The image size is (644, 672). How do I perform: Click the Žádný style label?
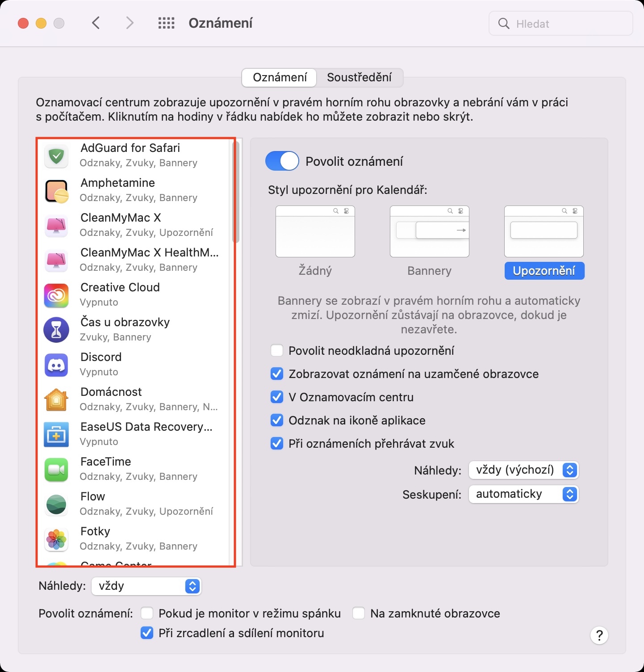click(315, 271)
